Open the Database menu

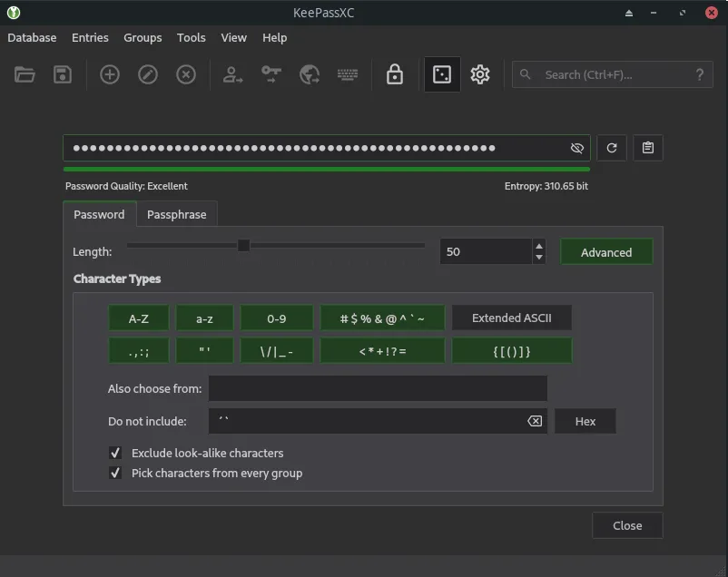(x=32, y=37)
